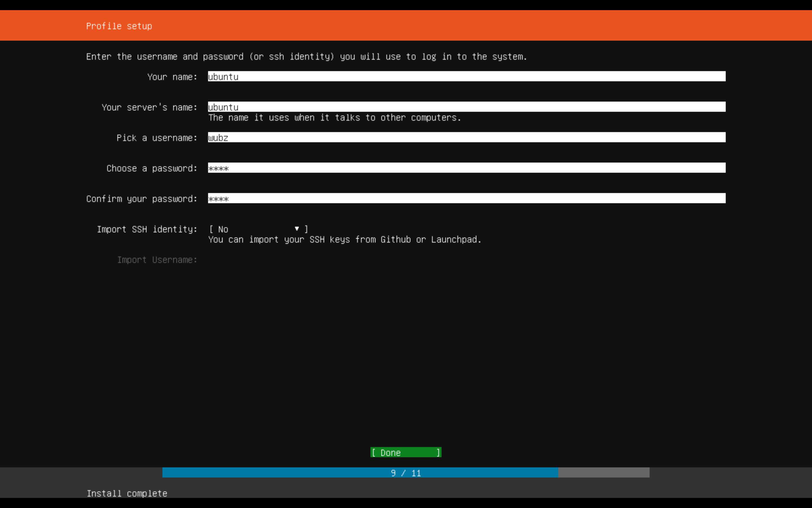Screen dimensions: 812x508
Task: Click the 'Confirm your password' field
Action: (466, 198)
